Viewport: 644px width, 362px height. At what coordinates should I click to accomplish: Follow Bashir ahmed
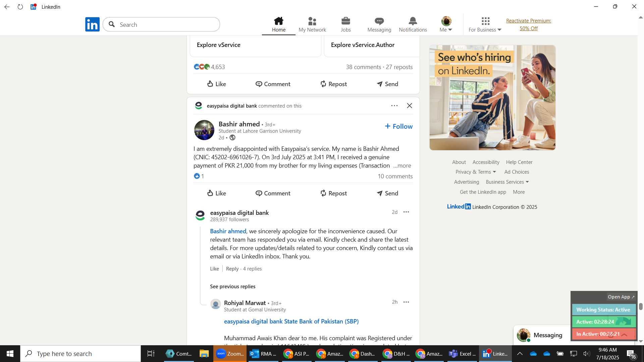coord(399,126)
